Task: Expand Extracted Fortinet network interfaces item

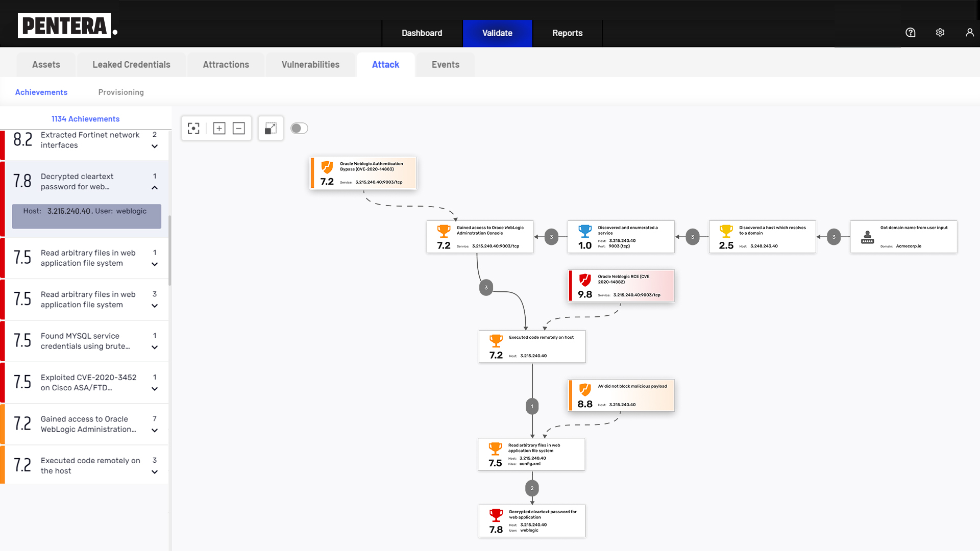Action: (155, 146)
